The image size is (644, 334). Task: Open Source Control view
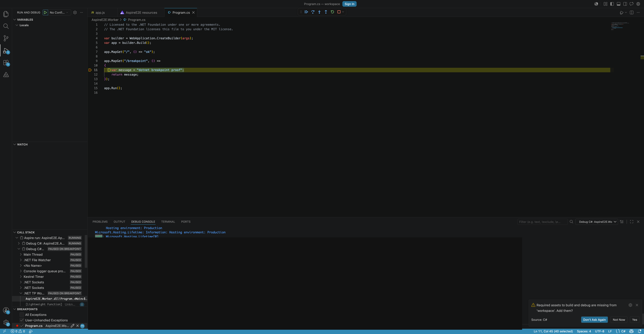6,38
